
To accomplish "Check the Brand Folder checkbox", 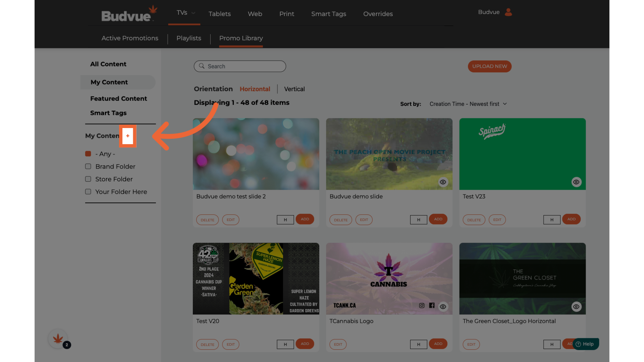I will pos(88,167).
